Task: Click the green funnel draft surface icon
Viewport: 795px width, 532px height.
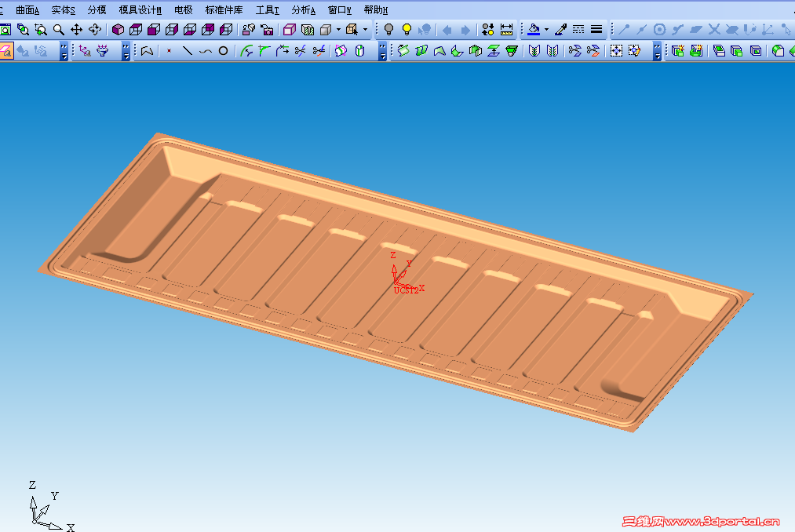Action: coord(512,51)
